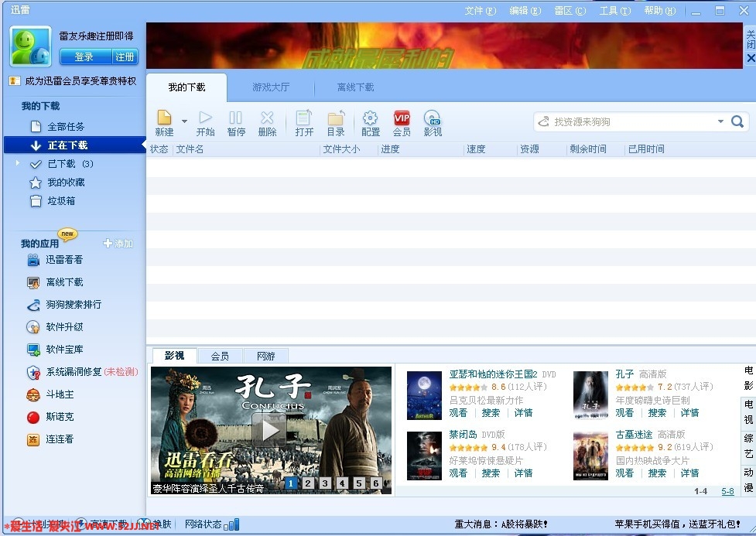Click the 登录 login button
756x536 pixels.
tap(84, 57)
